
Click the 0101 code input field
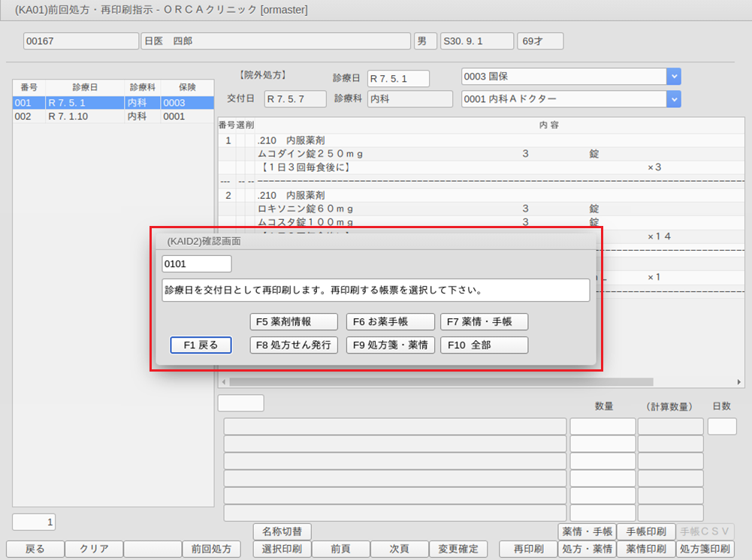(x=197, y=264)
